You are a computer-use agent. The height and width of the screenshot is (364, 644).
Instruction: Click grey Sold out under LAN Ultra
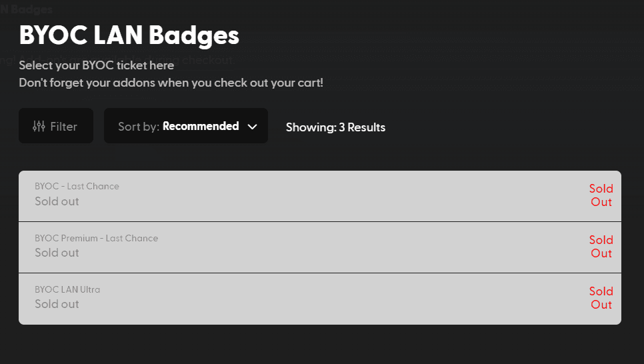(57, 304)
